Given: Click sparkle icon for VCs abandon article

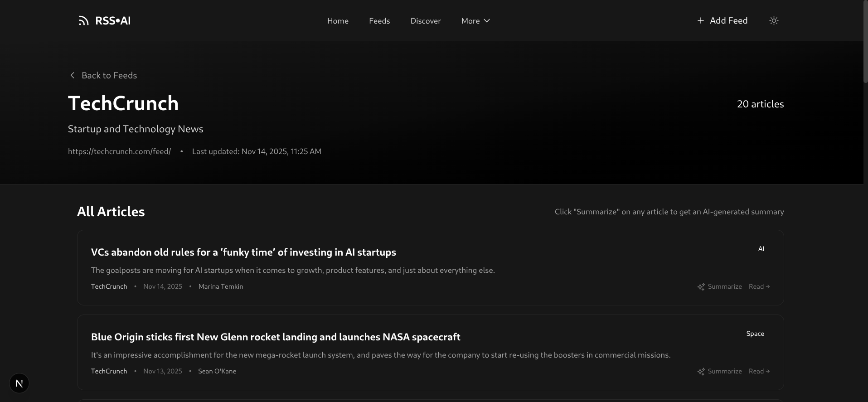Looking at the screenshot, I should (701, 287).
